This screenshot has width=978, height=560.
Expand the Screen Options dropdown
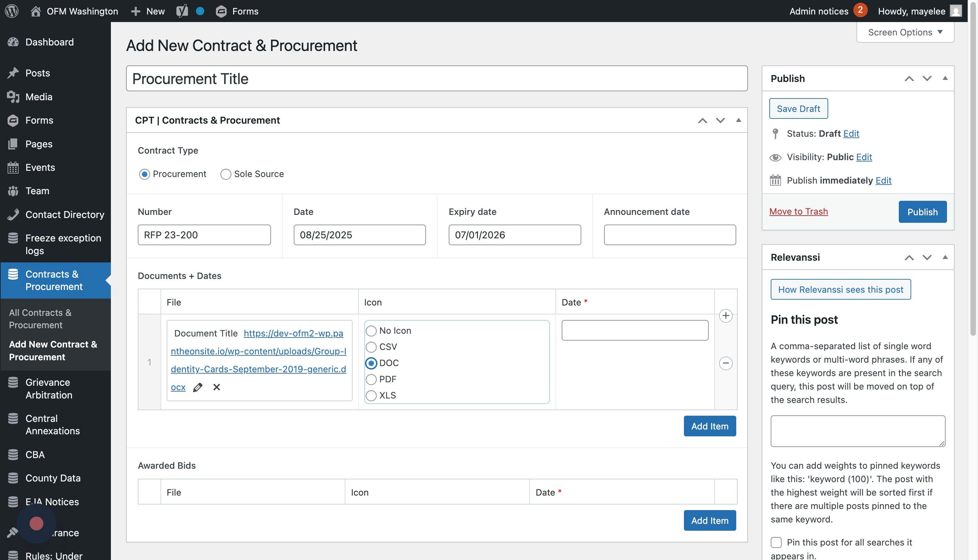click(x=905, y=32)
